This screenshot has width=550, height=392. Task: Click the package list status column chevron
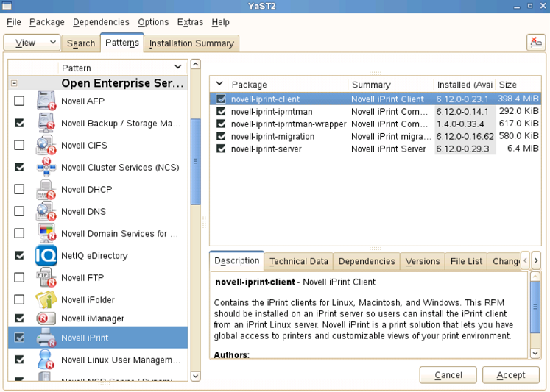[219, 84]
